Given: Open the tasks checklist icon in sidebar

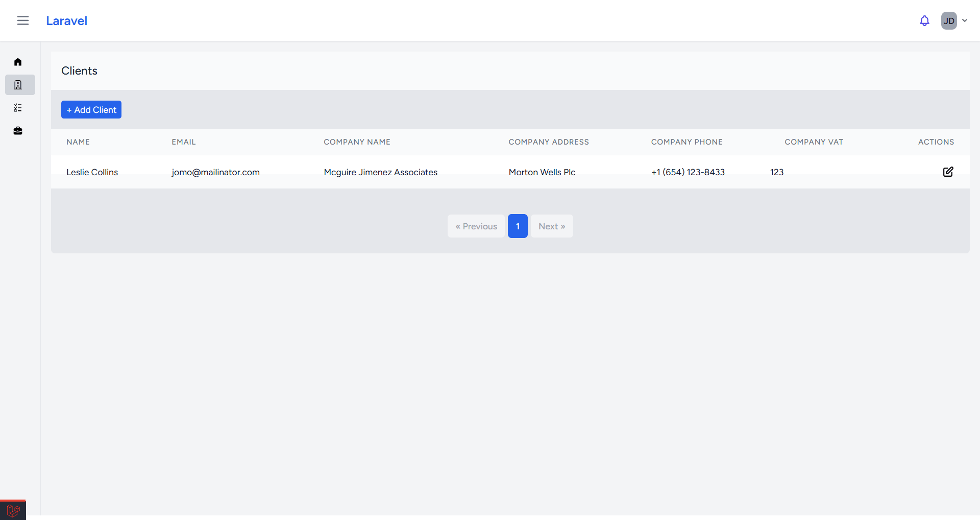Looking at the screenshot, I should point(18,108).
